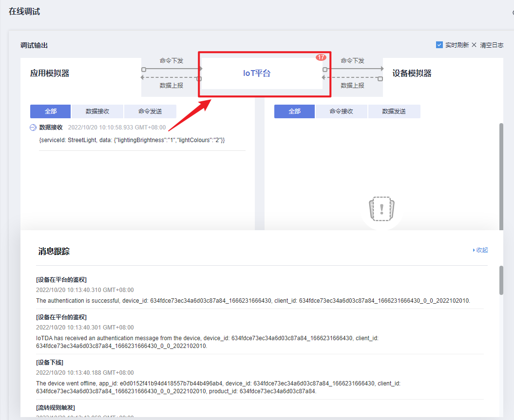Viewport: 514px width, 420px height.
Task: Switch to the 数据发送 tab
Action: click(x=394, y=111)
